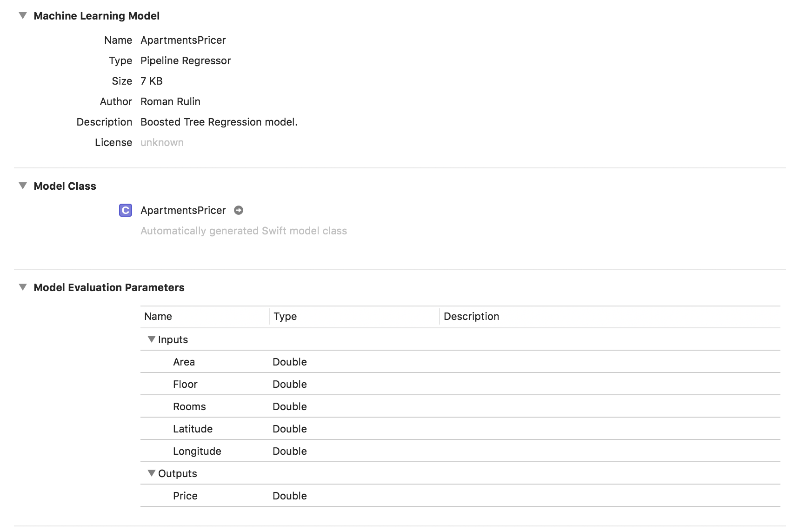The image size is (786, 532).
Task: Open generated class via the arrow icon
Action: (x=239, y=211)
